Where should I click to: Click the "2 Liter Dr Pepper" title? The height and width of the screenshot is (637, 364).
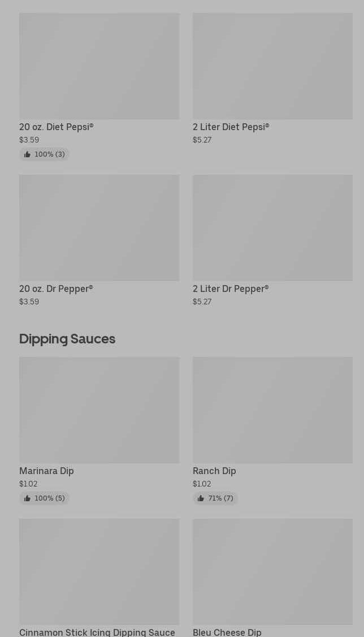pyautogui.click(x=231, y=289)
